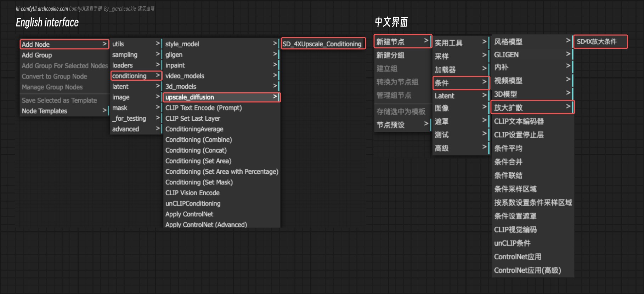
Task: Expand the loaders category
Action: [x=136, y=65]
